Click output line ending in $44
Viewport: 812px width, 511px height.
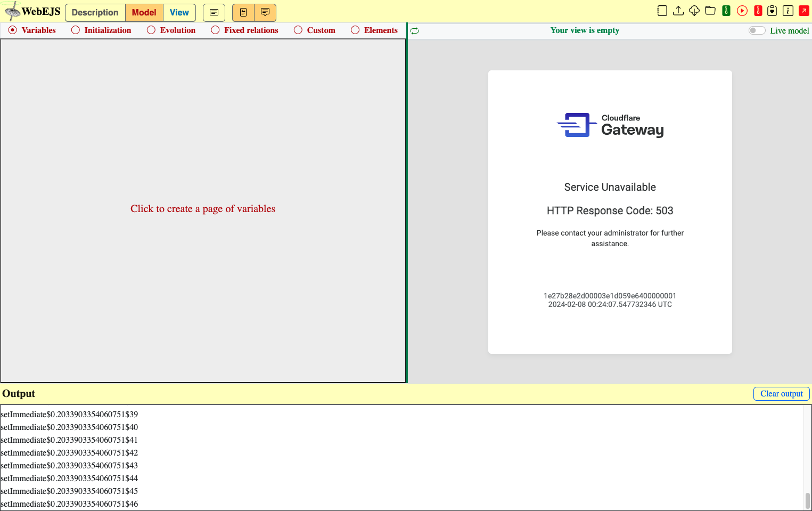pos(69,478)
